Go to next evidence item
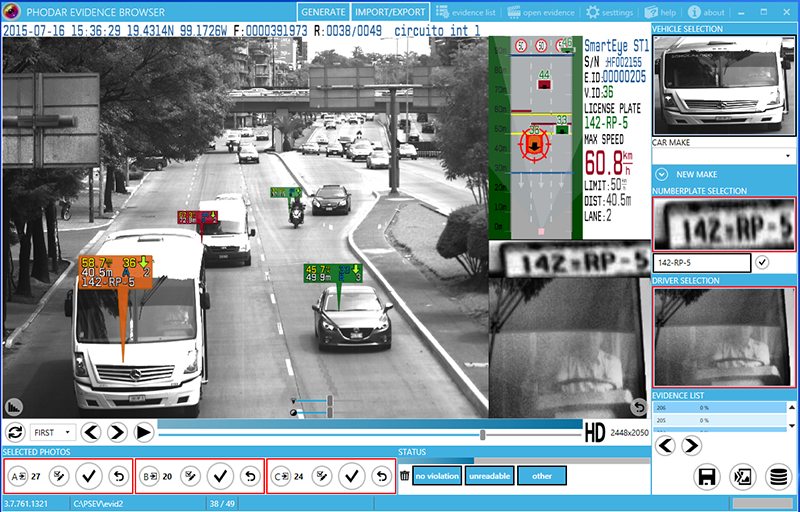800x512 pixels. click(691, 446)
